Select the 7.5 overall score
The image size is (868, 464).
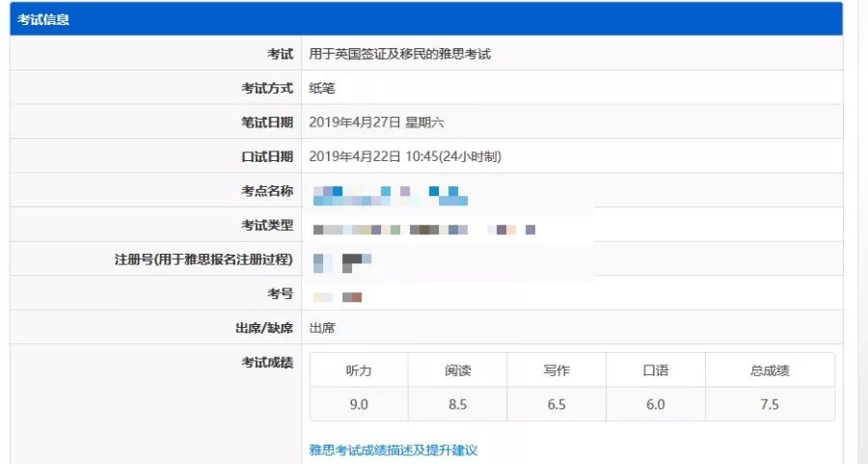[x=770, y=404]
